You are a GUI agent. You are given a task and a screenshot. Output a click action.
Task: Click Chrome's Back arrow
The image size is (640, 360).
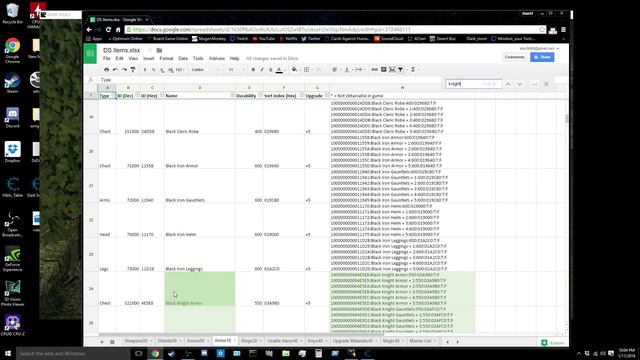click(89, 29)
